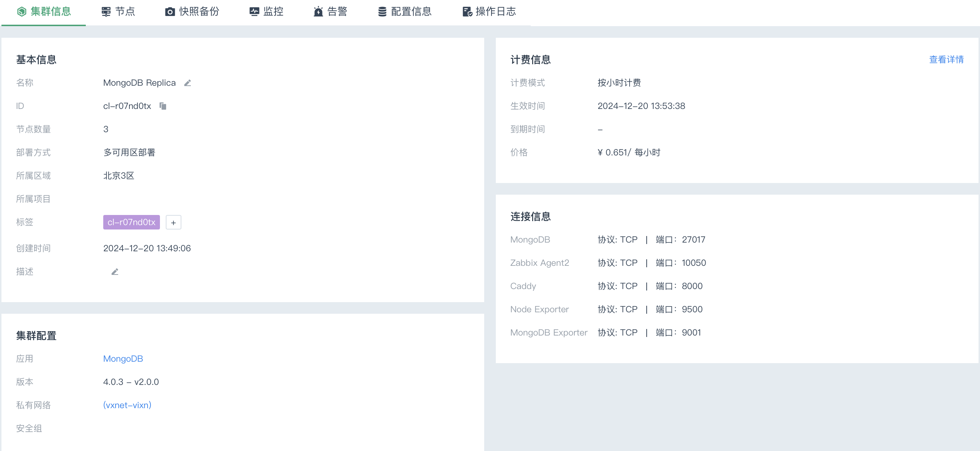
Task: Open the 告警 tab
Action: click(330, 12)
